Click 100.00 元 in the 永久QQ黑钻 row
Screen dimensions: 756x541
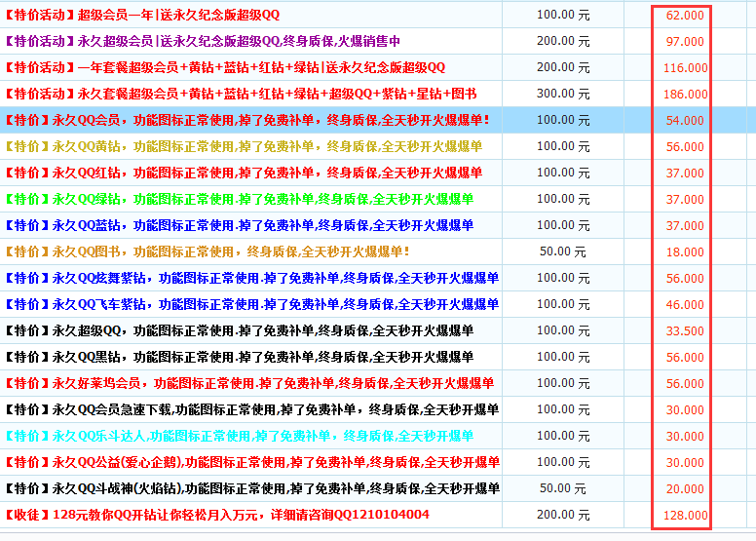[563, 356]
